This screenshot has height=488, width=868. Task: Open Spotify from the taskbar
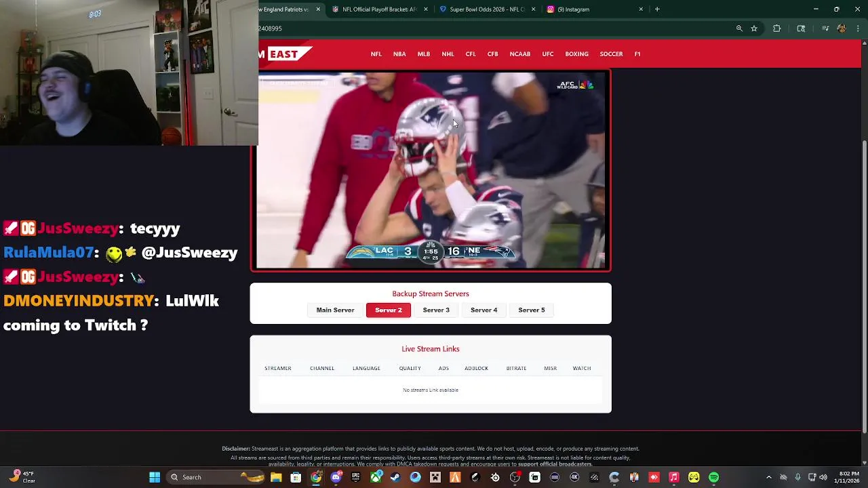(713, 477)
